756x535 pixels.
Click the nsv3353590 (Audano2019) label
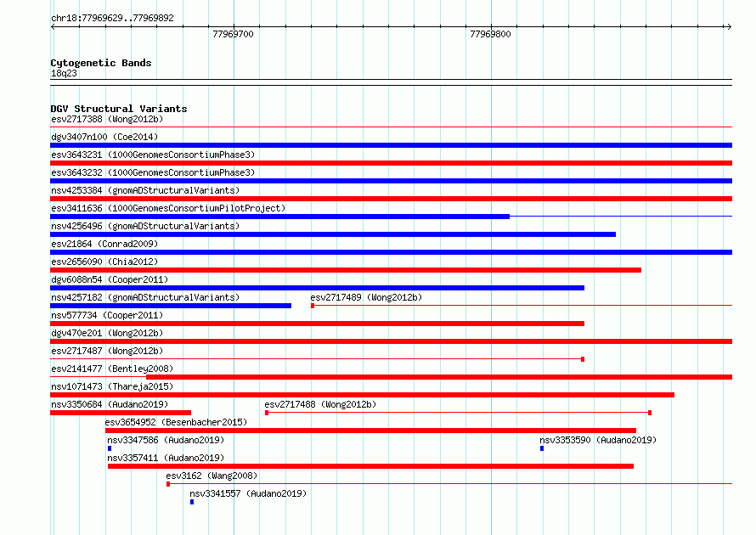(598, 440)
